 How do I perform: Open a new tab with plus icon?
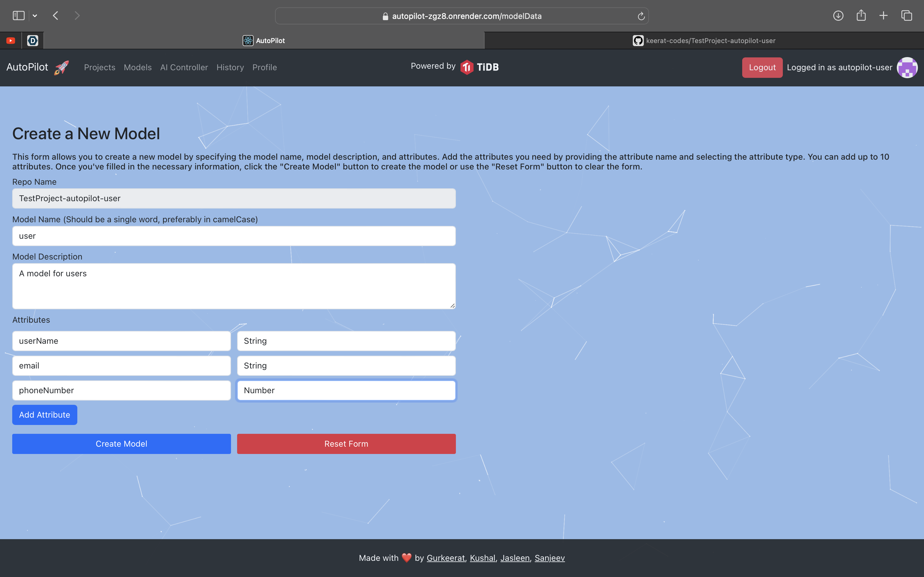(884, 16)
